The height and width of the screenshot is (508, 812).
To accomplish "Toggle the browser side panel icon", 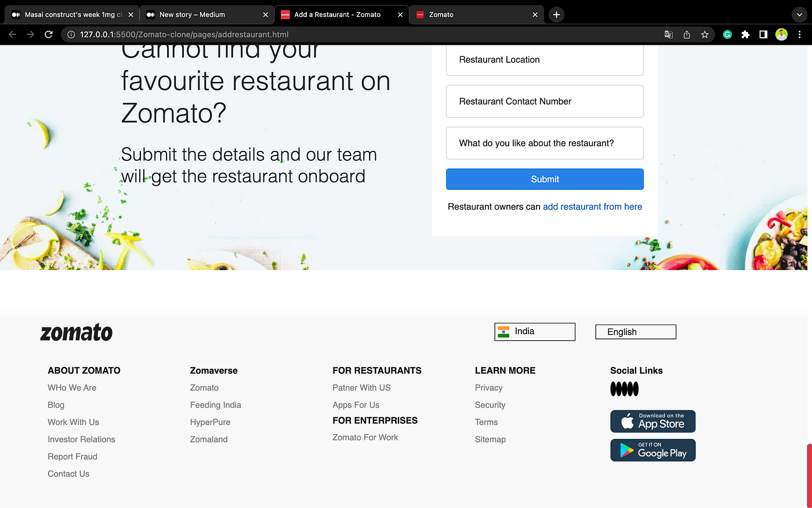I will [763, 35].
